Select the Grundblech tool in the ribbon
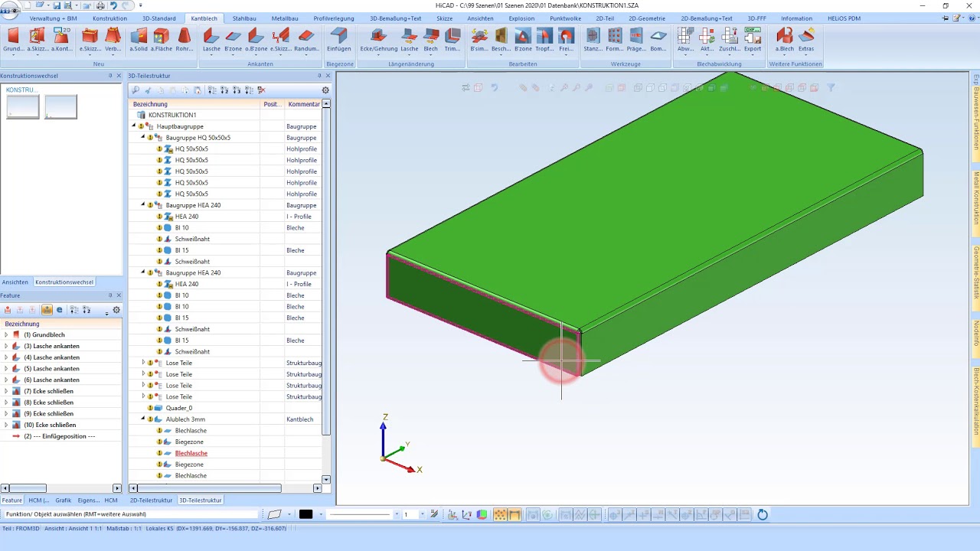Viewport: 980px width, 551px height. [13, 40]
